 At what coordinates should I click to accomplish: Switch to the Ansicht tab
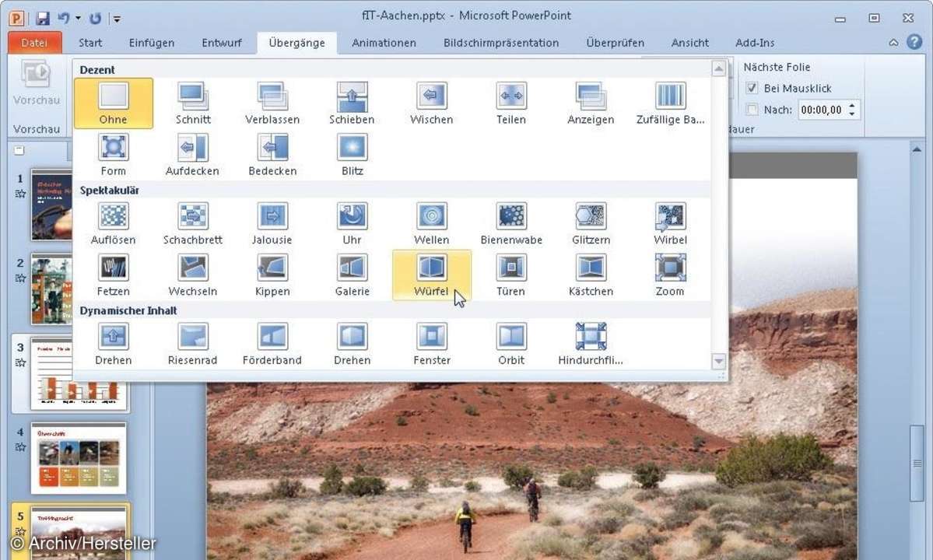coord(689,43)
